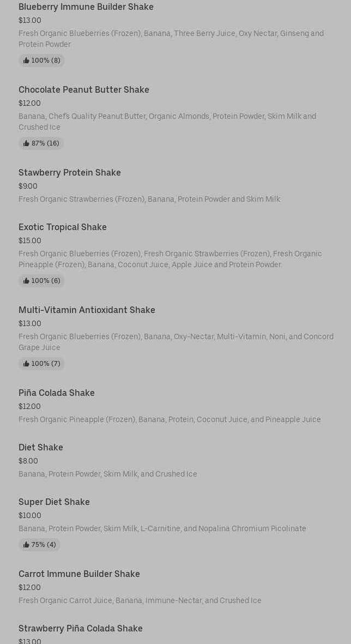Click thumbs-up icon beside 75% (4) rating
The image size is (351, 644).
(x=26, y=545)
